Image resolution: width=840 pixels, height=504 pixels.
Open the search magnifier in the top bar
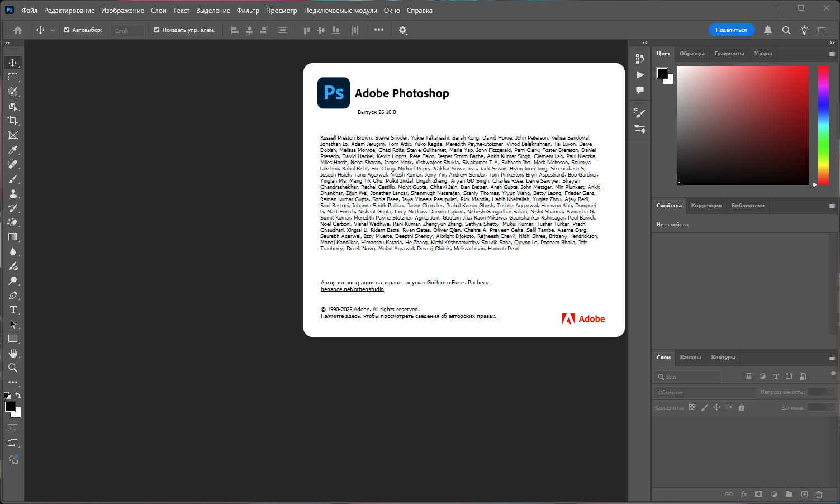786,30
